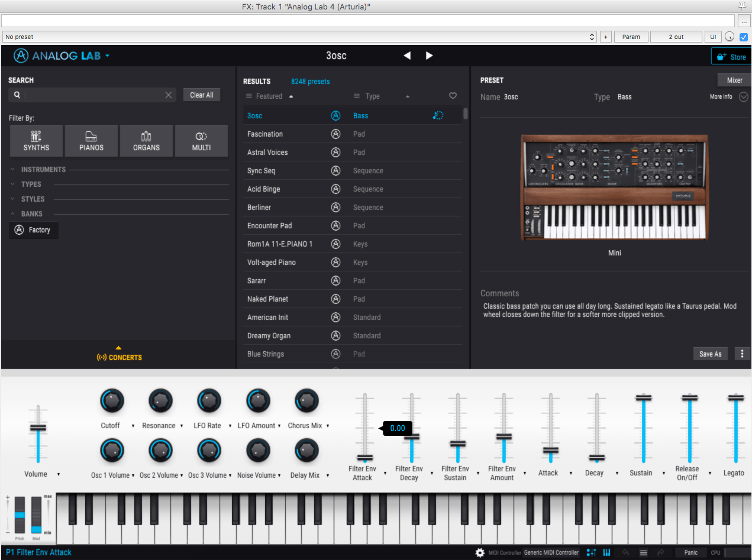Select the Acid Binge preset
752x560 pixels.
pos(264,189)
